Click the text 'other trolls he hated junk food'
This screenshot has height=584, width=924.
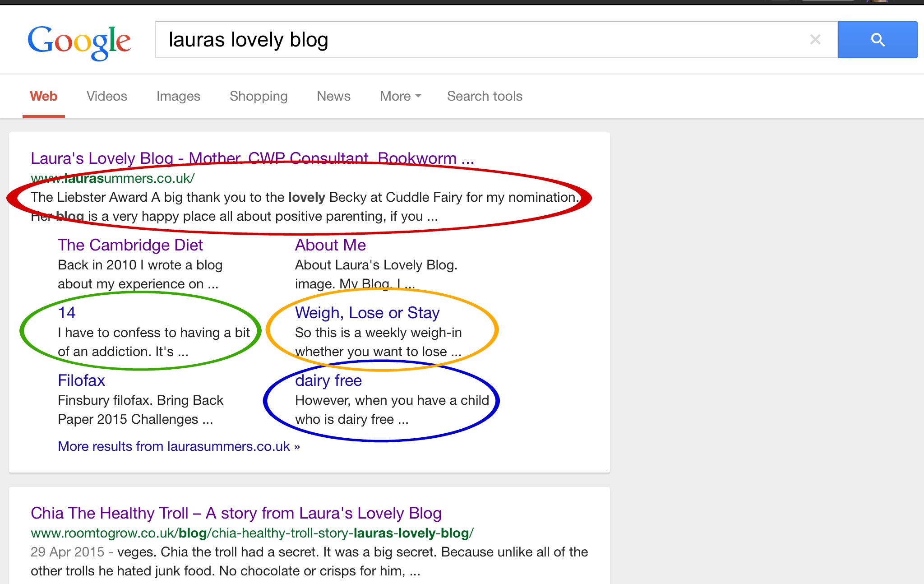(x=123, y=571)
